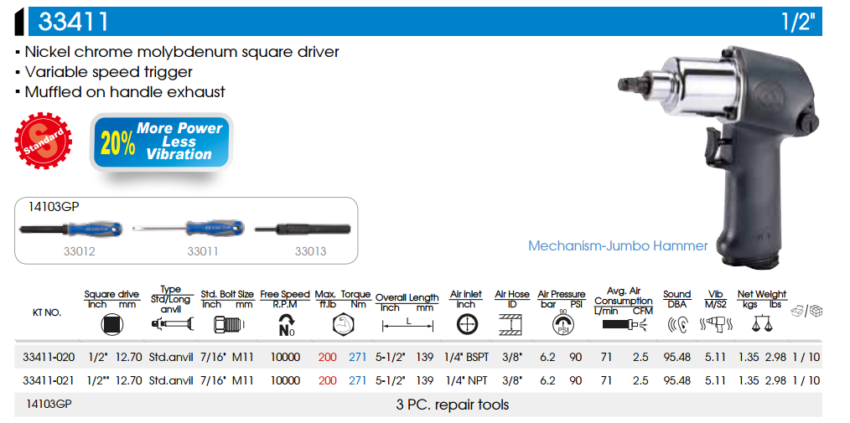Click the net weight scale icon
This screenshot has height=423, width=850.
coord(762,324)
